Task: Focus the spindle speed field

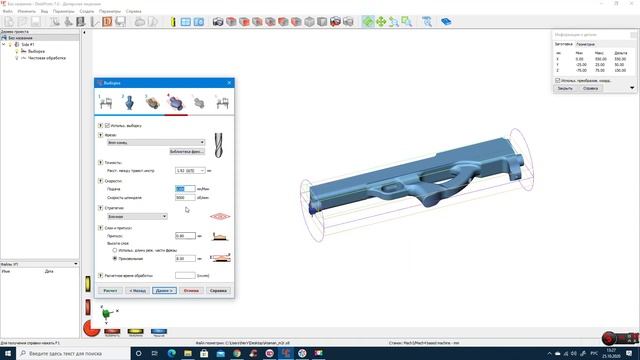Action: point(185,198)
